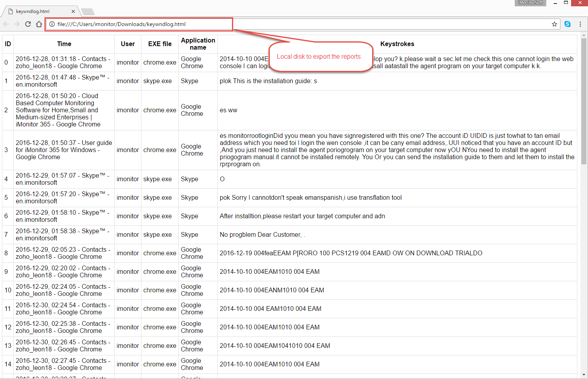The width and height of the screenshot is (588, 379).
Task: Click keystrokes 'After installtion,please restart'
Action: pos(302,216)
